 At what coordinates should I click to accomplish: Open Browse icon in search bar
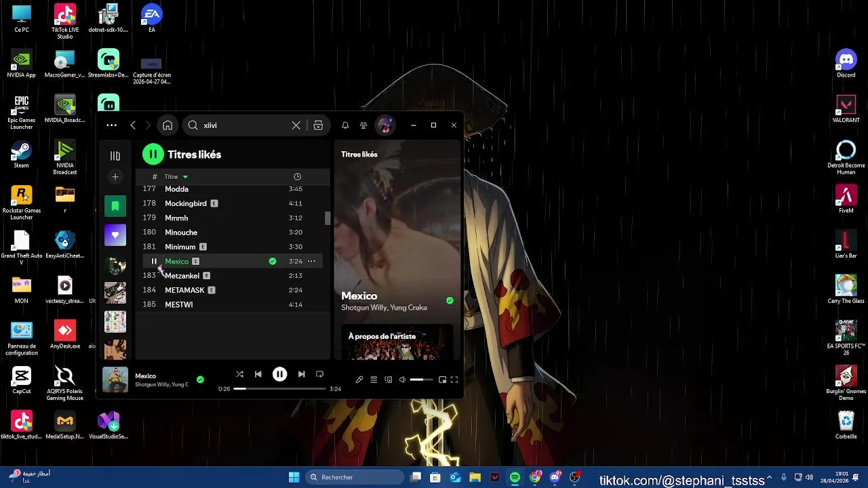tap(318, 125)
